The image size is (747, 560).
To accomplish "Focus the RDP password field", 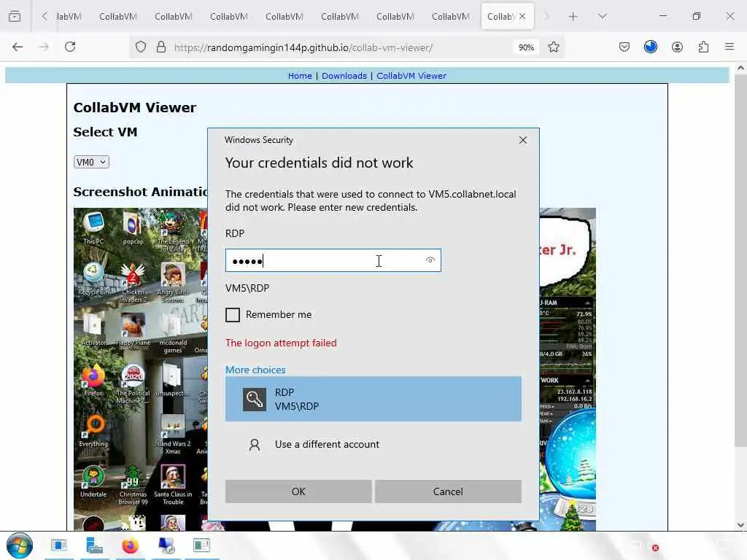I will click(x=333, y=260).
